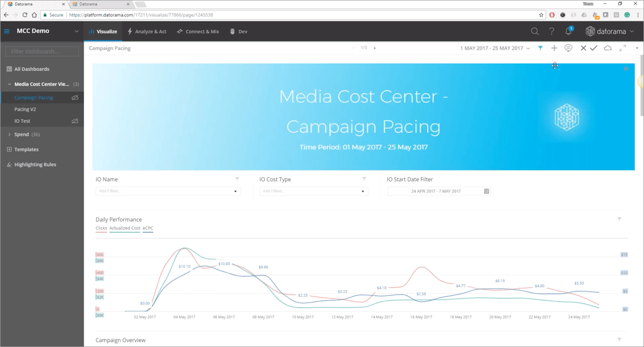Expand the Spend dashboard folder

(x=9, y=134)
